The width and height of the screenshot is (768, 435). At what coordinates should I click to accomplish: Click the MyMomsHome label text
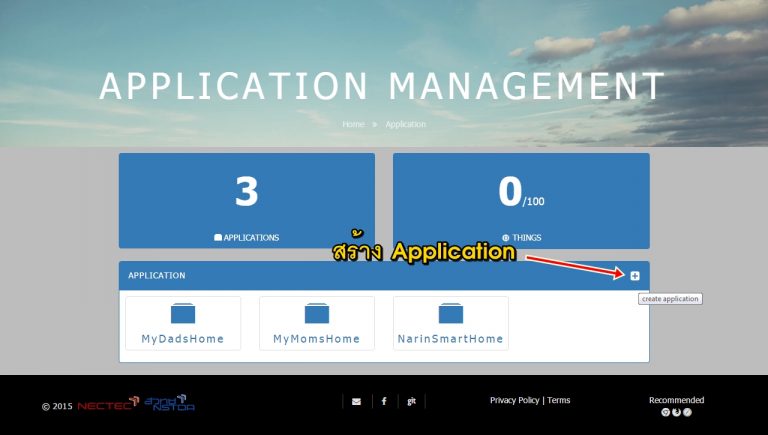[316, 339]
